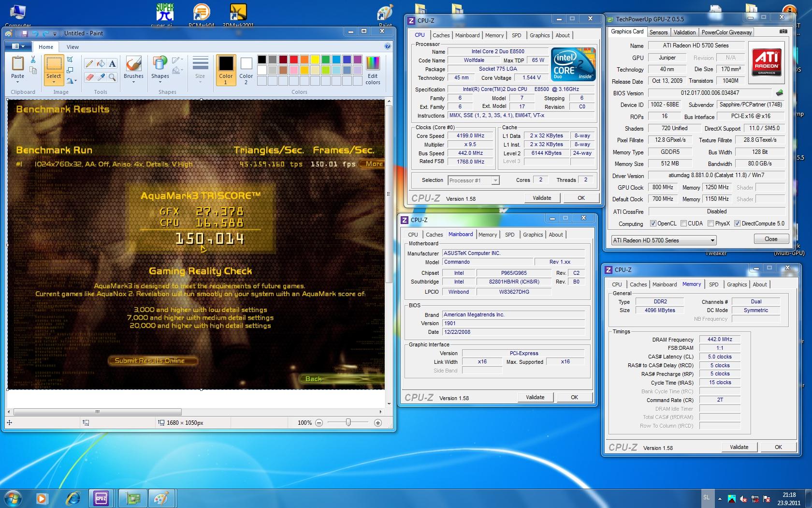Open Windows Start orb
Screen dimensions: 812x508
click(13, 498)
